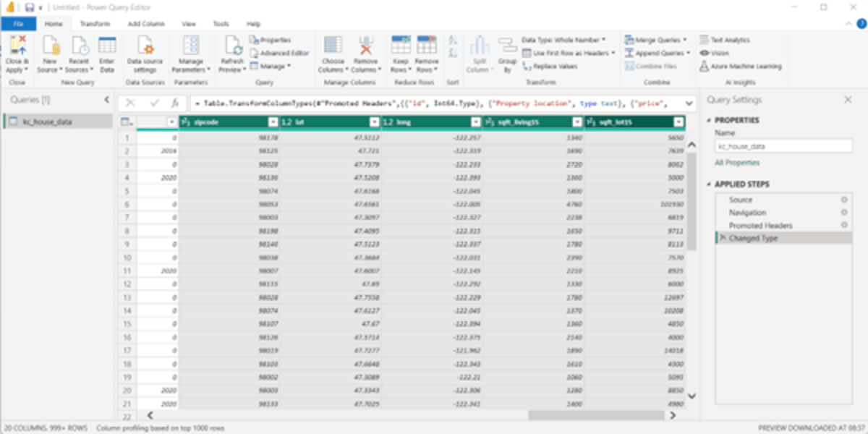Click the Remove Columns icon
868x434 pixels.
[365, 46]
